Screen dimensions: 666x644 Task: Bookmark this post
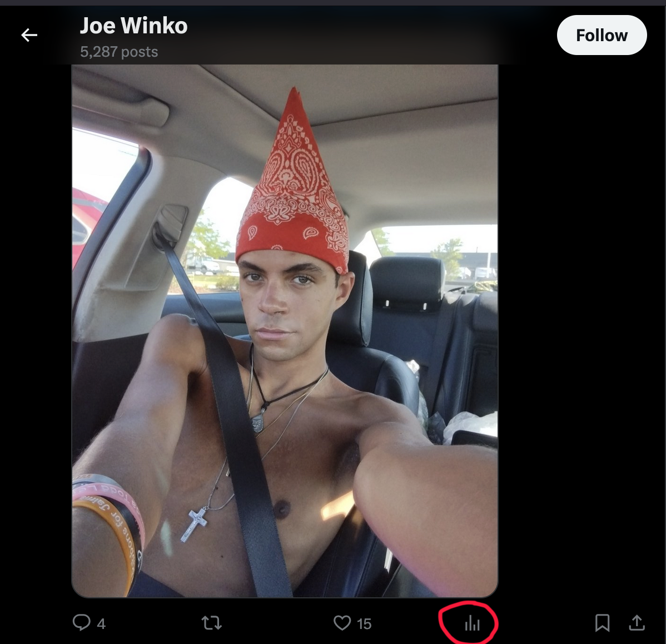click(x=602, y=623)
